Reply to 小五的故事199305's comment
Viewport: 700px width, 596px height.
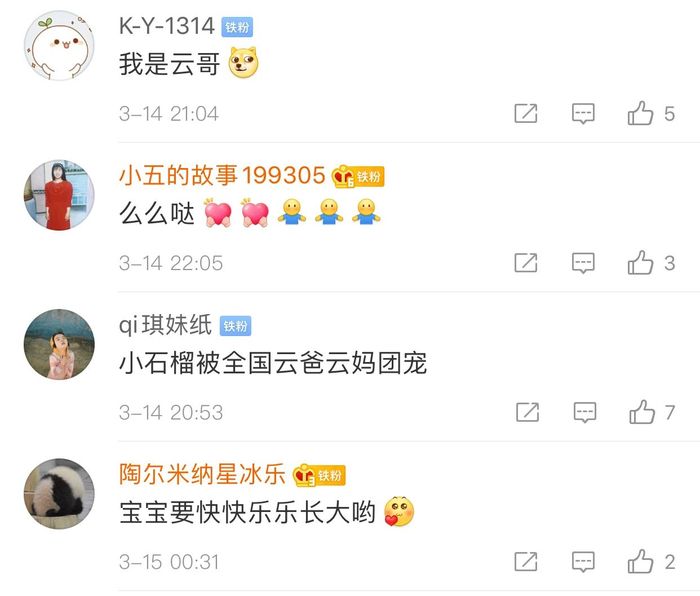[583, 263]
